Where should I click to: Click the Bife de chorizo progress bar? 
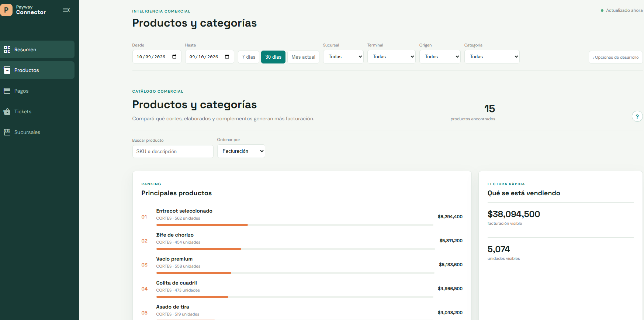click(296, 249)
